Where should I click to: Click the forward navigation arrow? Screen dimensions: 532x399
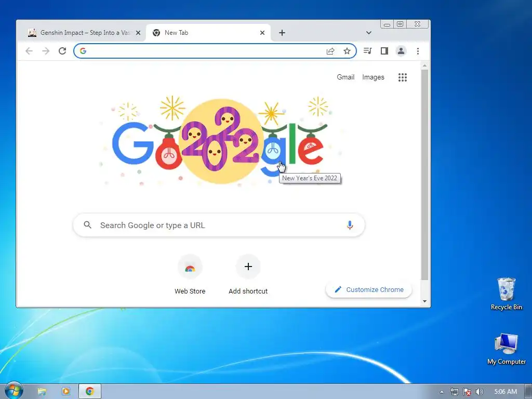click(x=46, y=51)
